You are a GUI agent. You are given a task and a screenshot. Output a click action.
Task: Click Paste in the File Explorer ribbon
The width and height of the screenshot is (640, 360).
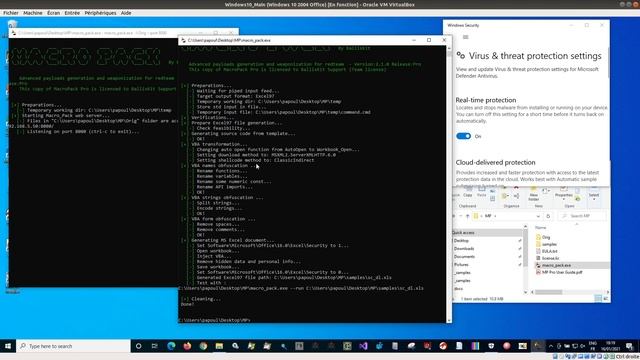pyautogui.click(x=482, y=192)
